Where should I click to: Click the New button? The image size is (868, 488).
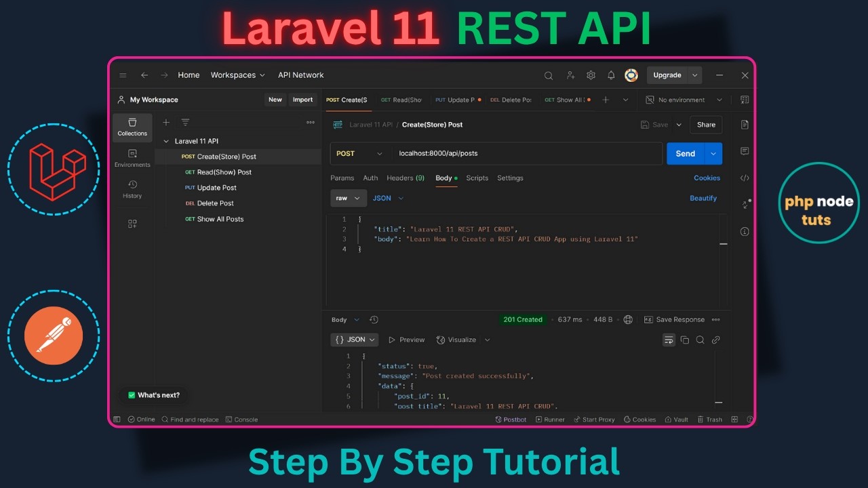point(275,100)
